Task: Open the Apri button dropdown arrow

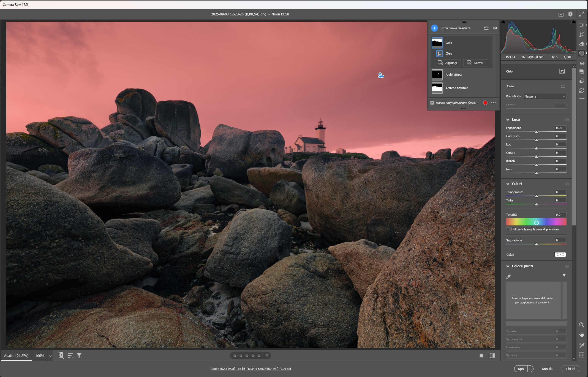Action: 530,369
